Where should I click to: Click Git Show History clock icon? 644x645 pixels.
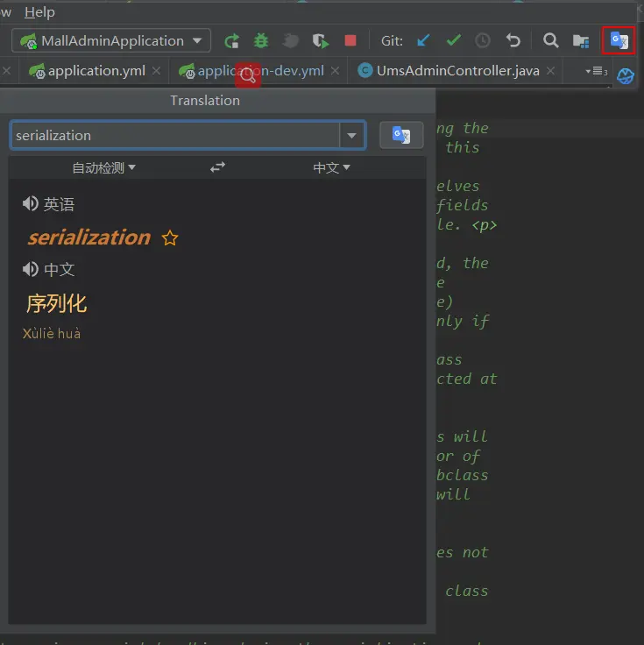[483, 40]
